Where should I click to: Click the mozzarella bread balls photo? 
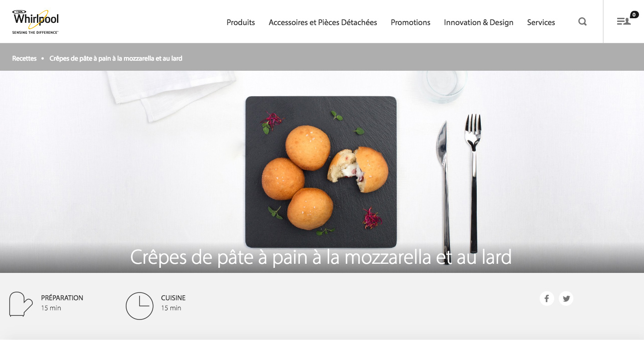321,172
